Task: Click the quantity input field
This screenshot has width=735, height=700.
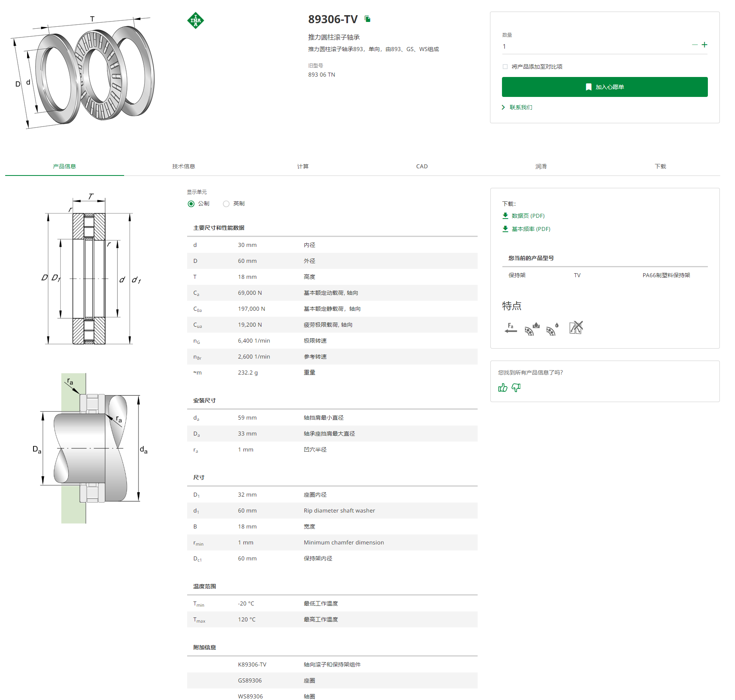Action: point(595,47)
